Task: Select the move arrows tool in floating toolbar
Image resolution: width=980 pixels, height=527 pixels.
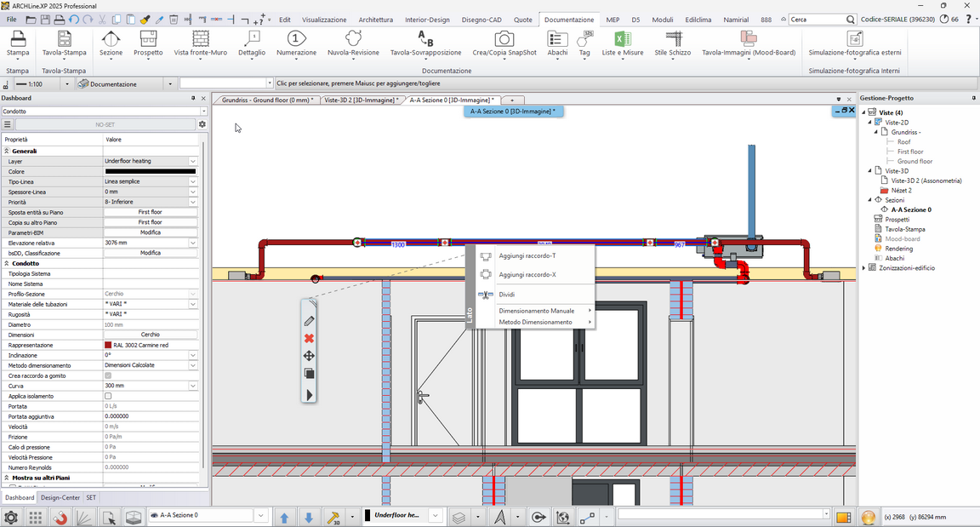Action: click(309, 356)
